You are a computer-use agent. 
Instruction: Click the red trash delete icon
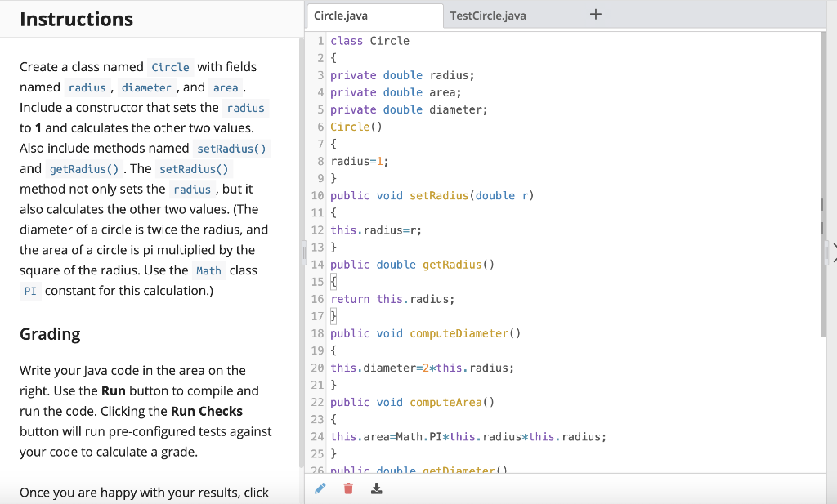tap(347, 488)
